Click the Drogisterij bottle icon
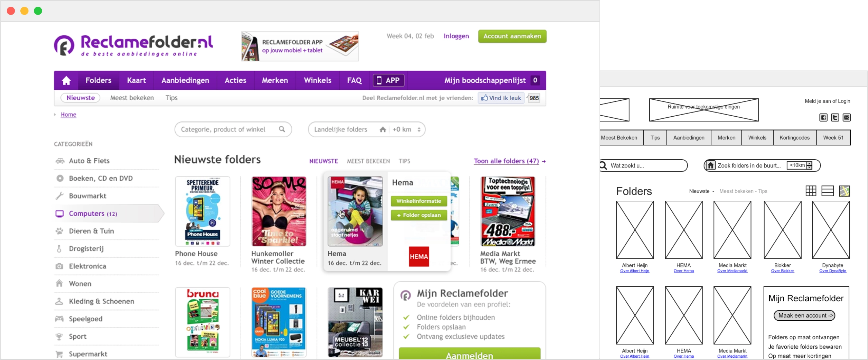868x360 pixels. (x=59, y=249)
